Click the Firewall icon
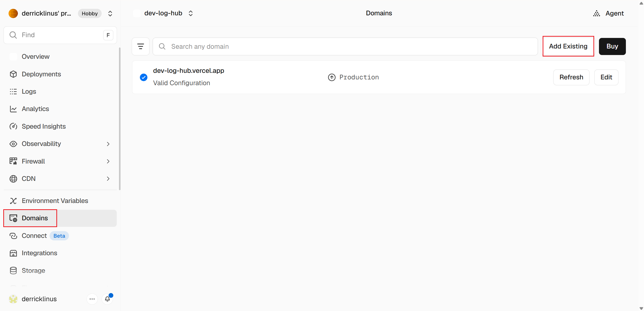Image resolution: width=644 pixels, height=311 pixels. pyautogui.click(x=13, y=161)
